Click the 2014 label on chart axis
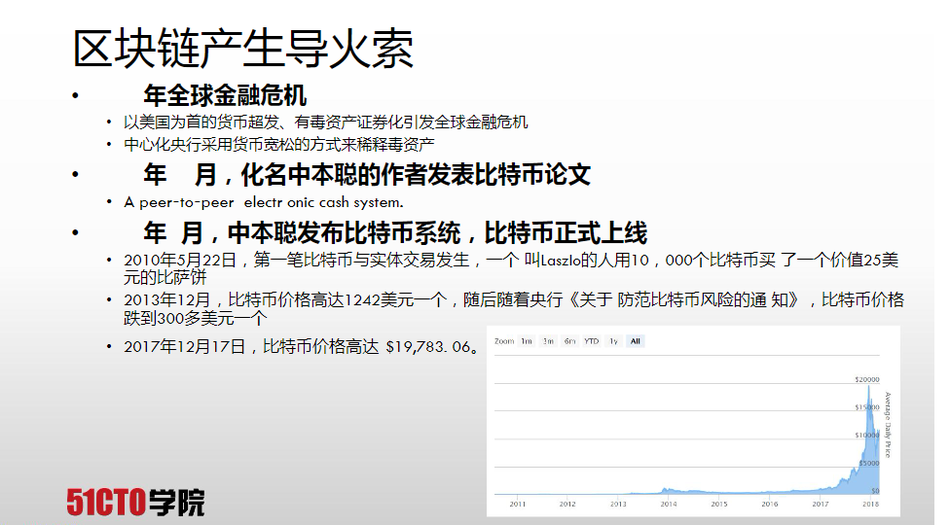This screenshot has width=950, height=525. pos(668,504)
